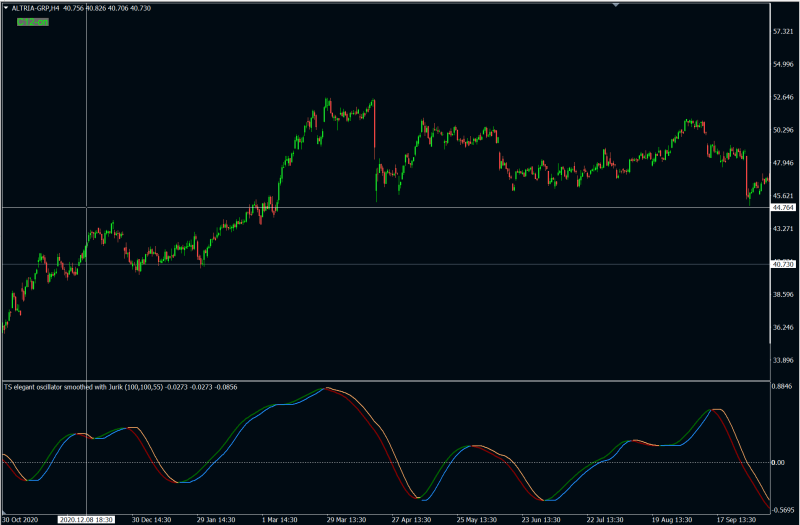Click the 27 Apr 13:30 time label
The width and height of the screenshot is (800, 525).
(x=411, y=520)
